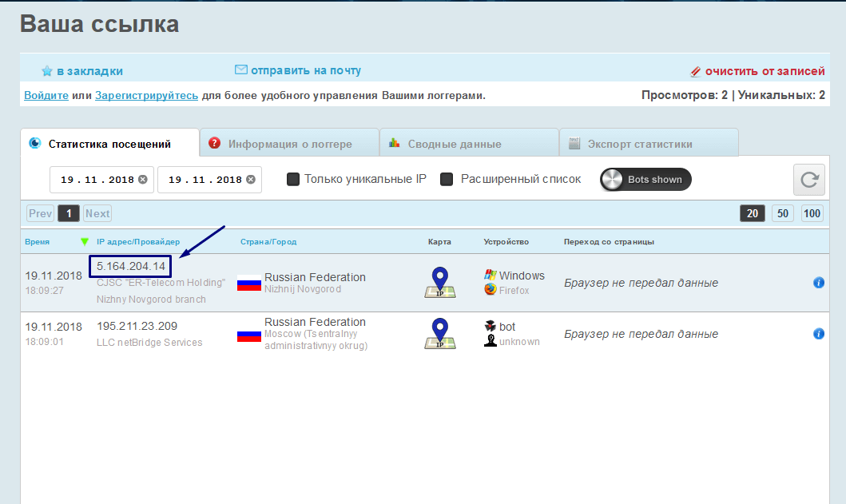
Task: Show 100 entries per page
Action: pos(812,213)
